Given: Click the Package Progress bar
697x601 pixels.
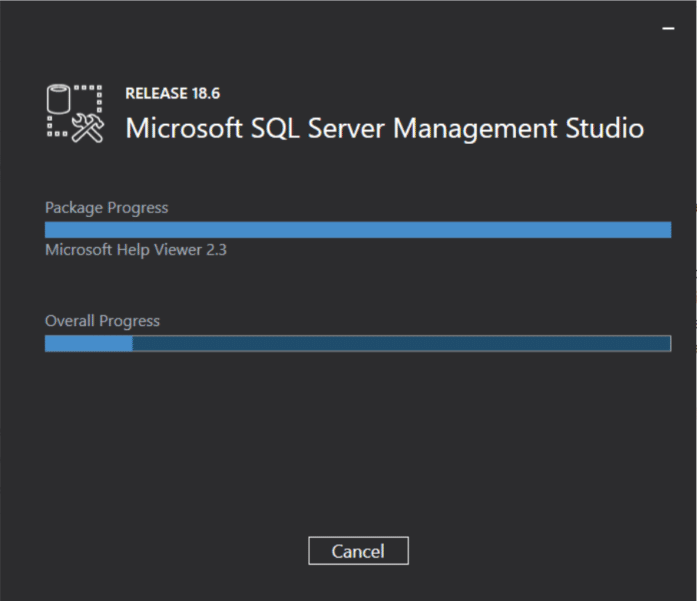Looking at the screenshot, I should (x=358, y=230).
